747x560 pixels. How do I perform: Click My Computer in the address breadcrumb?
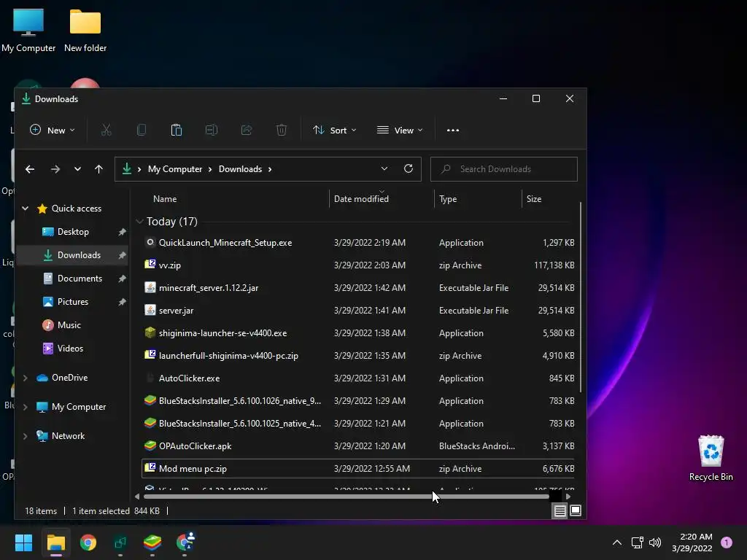pyautogui.click(x=175, y=169)
